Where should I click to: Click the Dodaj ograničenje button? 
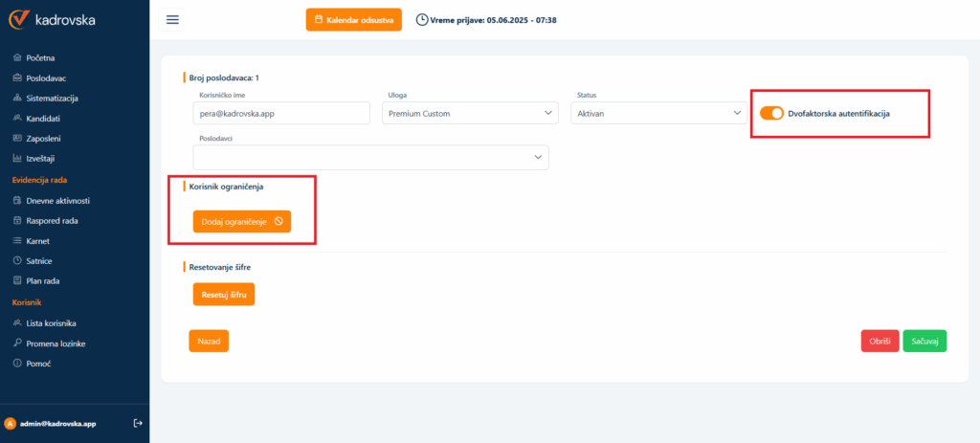[241, 221]
